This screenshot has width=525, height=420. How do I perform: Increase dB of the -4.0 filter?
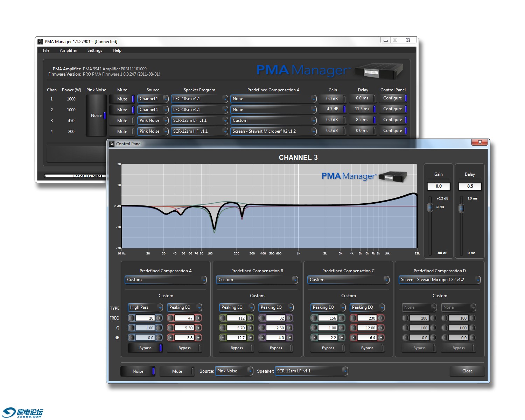(290, 338)
